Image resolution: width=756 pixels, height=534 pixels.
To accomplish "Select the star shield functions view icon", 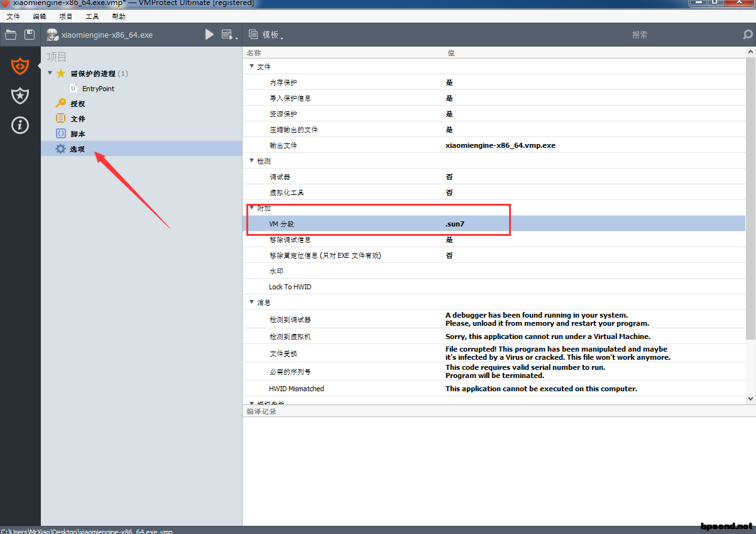I will (20, 96).
